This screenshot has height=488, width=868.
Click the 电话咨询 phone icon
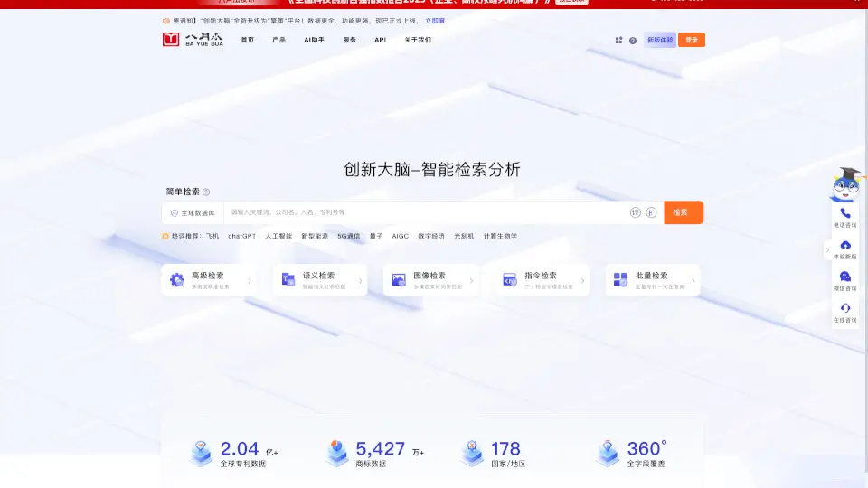tap(845, 213)
